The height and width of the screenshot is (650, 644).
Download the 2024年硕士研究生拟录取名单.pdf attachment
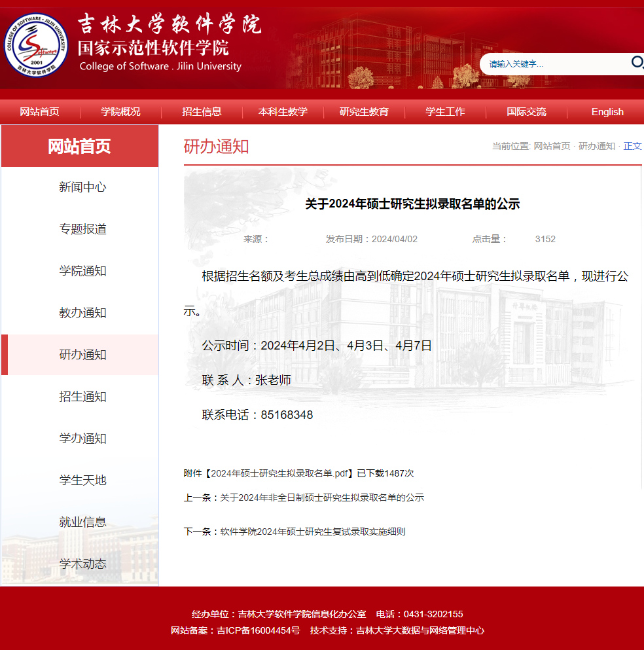tap(279, 473)
